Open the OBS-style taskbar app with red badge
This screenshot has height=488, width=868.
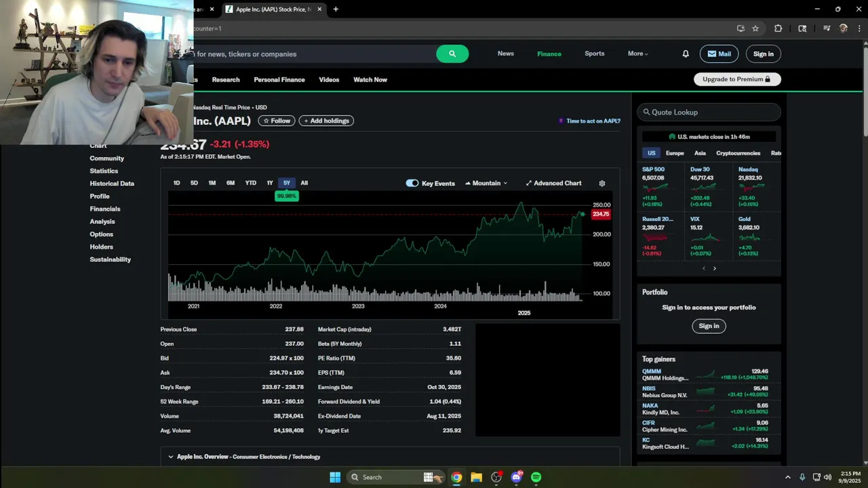point(496,477)
